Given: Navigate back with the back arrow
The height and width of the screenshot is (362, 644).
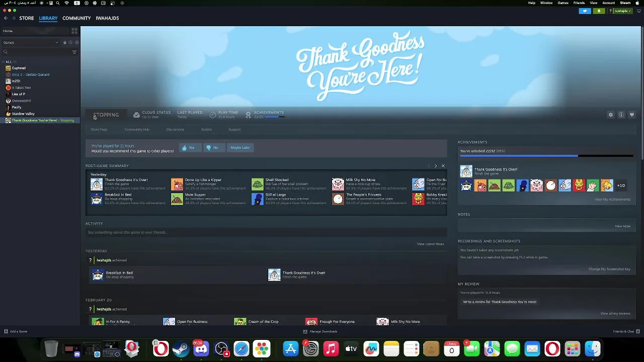Looking at the screenshot, I should 6,18.
